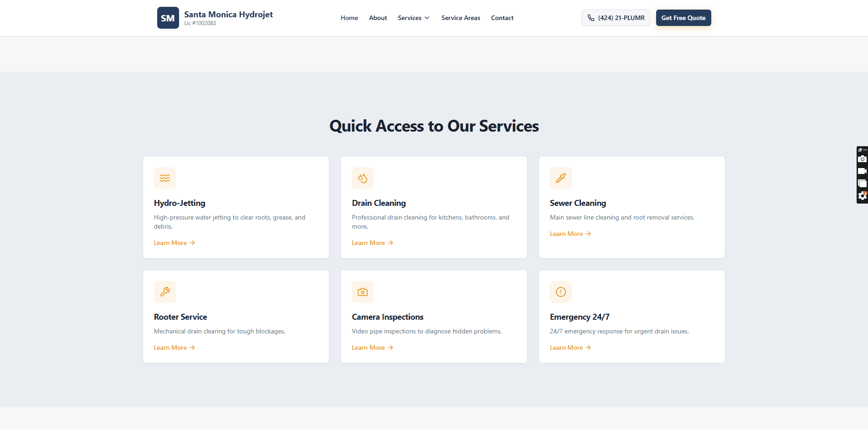Open the pages icon in the right sidebar

(863, 183)
